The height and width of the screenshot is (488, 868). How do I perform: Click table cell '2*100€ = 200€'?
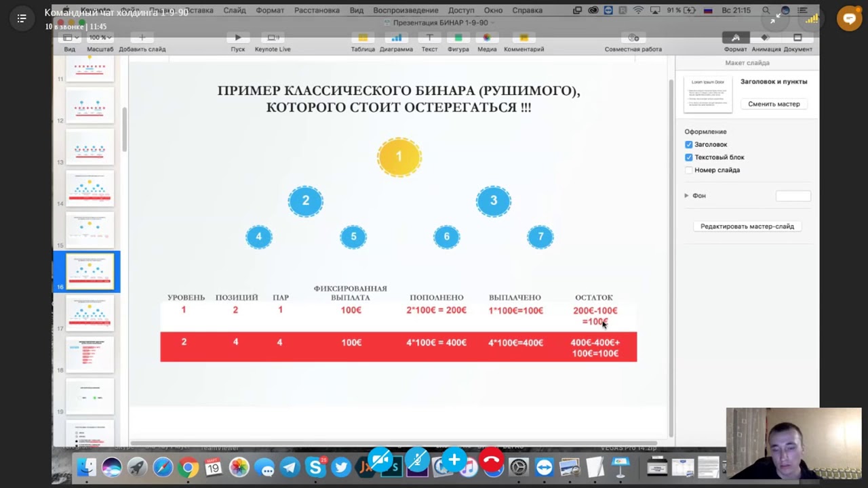pos(436,310)
